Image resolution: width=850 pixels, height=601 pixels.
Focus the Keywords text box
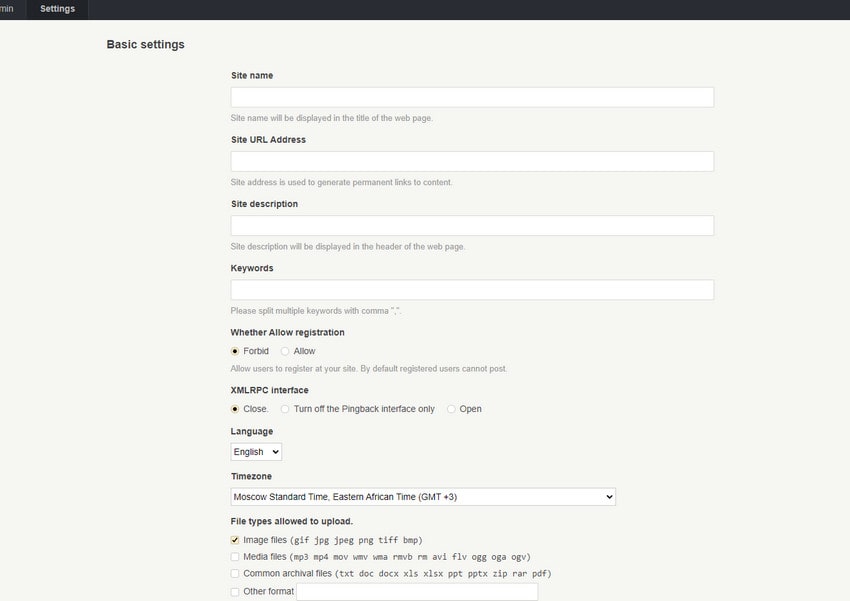click(472, 290)
